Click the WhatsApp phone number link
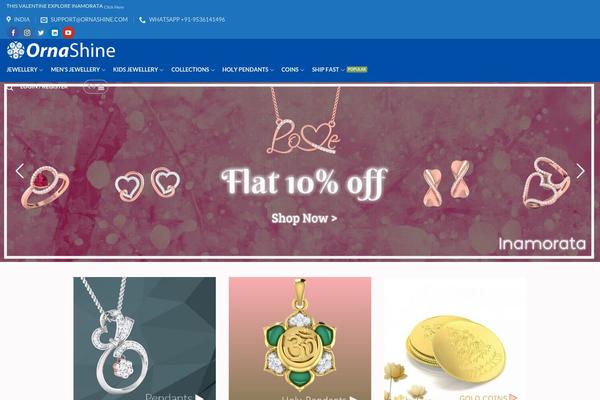Screen dimensions: 600x400 pyautogui.click(x=187, y=20)
